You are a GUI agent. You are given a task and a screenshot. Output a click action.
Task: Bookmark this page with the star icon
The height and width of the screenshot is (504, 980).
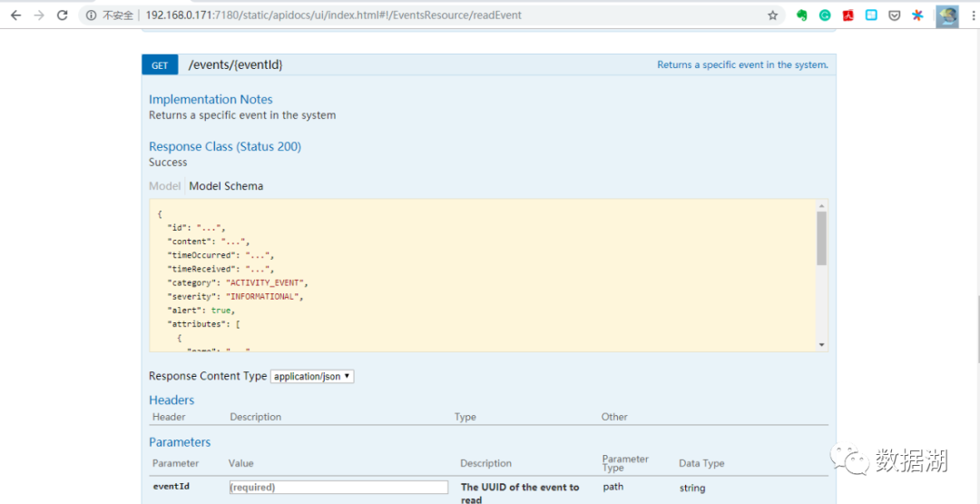click(772, 15)
